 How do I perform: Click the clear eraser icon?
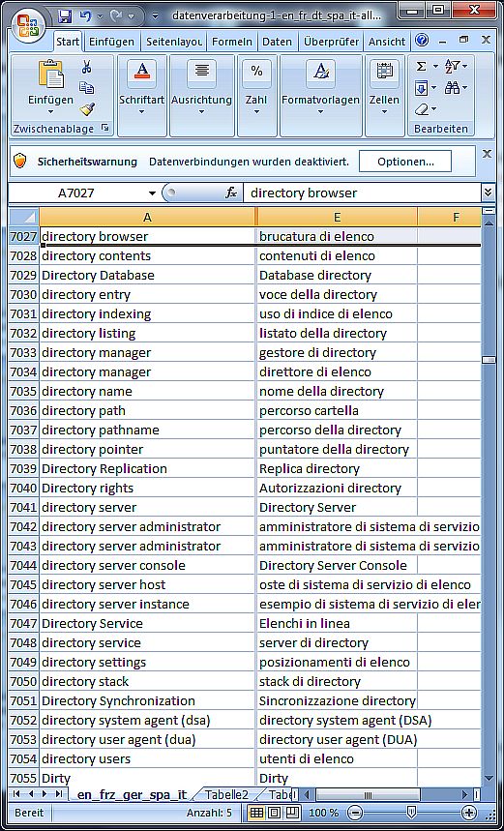(422, 109)
